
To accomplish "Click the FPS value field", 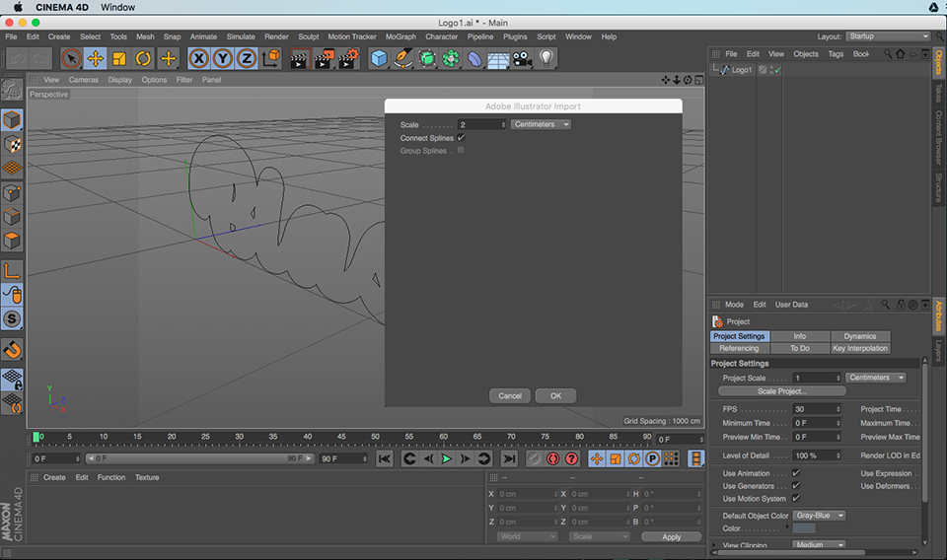I will point(817,408).
